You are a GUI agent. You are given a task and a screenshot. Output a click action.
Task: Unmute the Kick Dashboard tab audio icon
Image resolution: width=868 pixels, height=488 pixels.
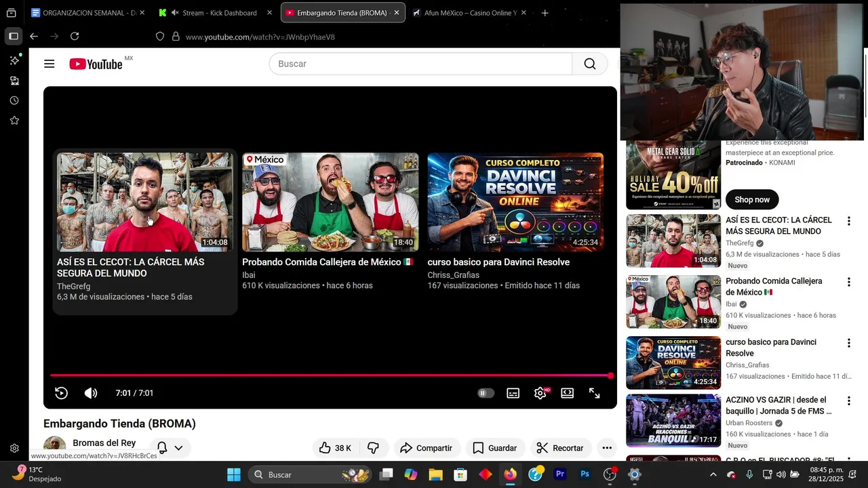pyautogui.click(x=175, y=13)
